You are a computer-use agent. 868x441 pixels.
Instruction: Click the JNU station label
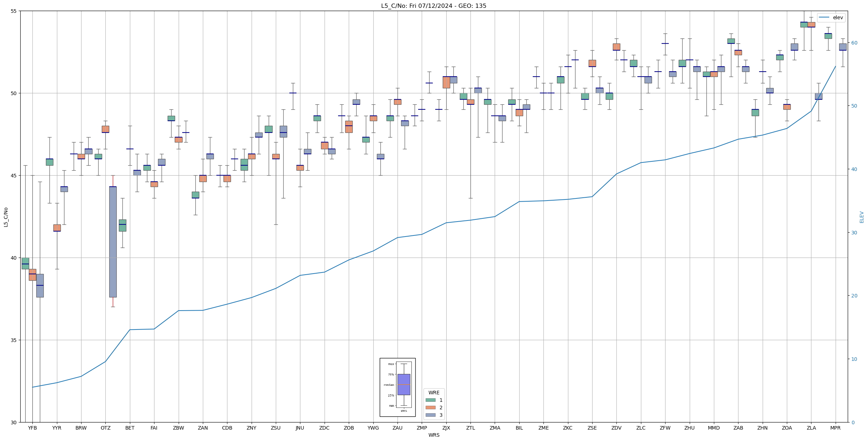pos(300,428)
